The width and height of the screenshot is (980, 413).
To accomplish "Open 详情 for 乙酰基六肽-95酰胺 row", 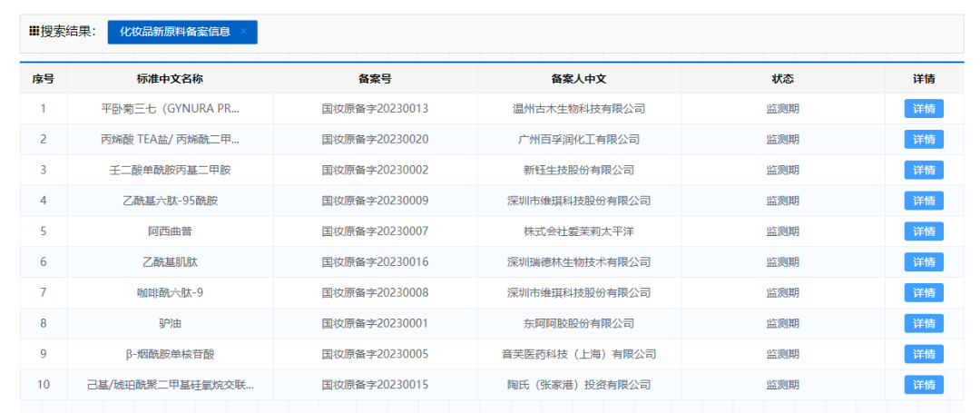I will pyautogui.click(x=924, y=201).
